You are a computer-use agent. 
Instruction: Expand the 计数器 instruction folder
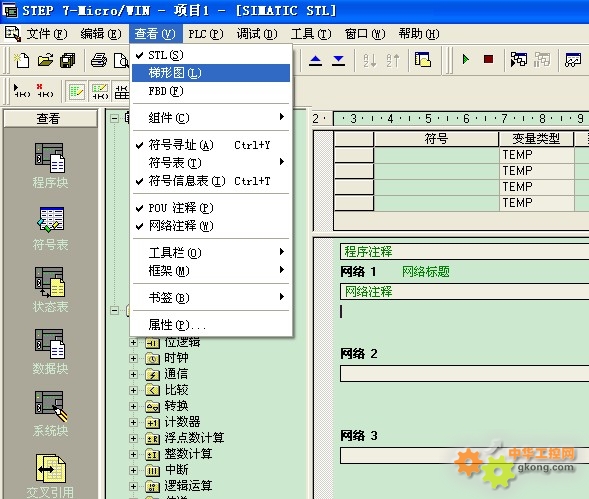[133, 422]
